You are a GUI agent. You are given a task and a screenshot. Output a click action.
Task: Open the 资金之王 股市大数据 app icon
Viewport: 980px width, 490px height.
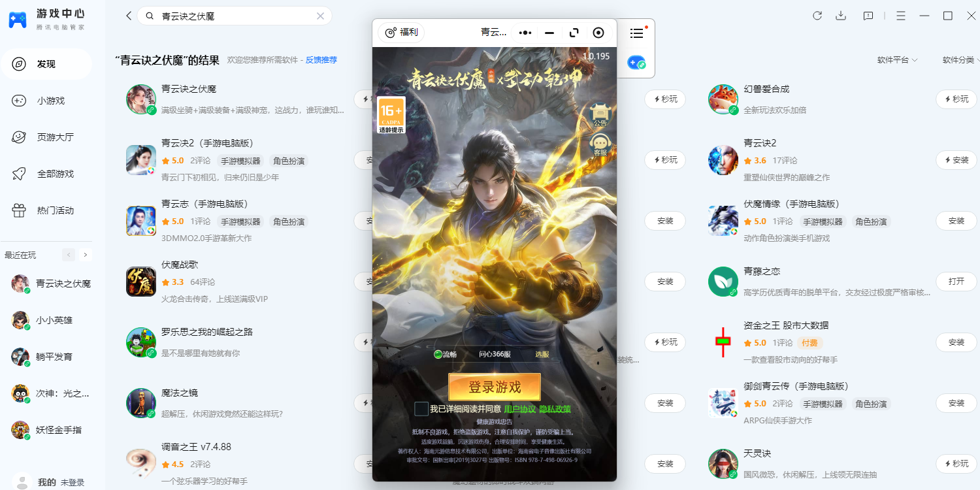coord(723,342)
